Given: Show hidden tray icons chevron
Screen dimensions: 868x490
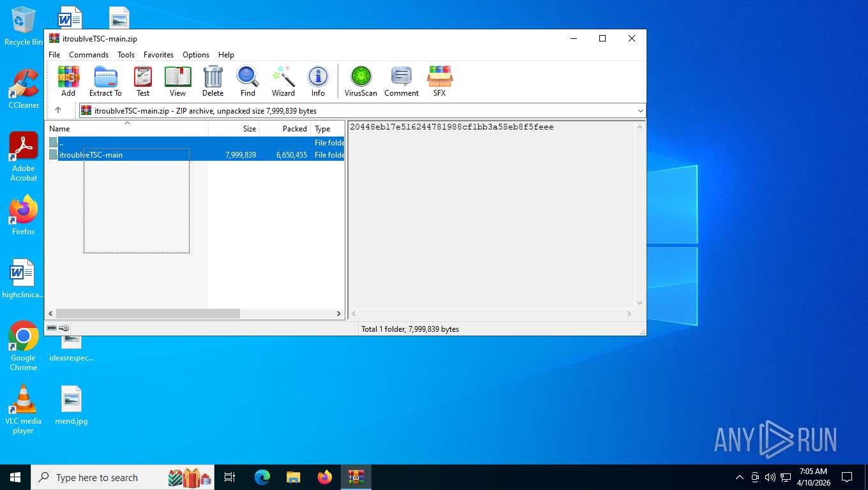Looking at the screenshot, I should tap(740, 477).
